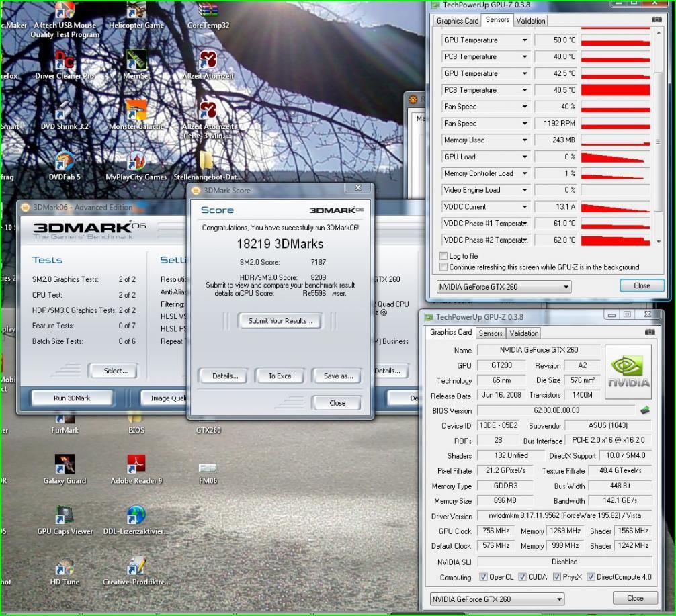This screenshot has height=616, width=676.
Task: Open Memory Controller Load dropdown
Action: [x=524, y=173]
